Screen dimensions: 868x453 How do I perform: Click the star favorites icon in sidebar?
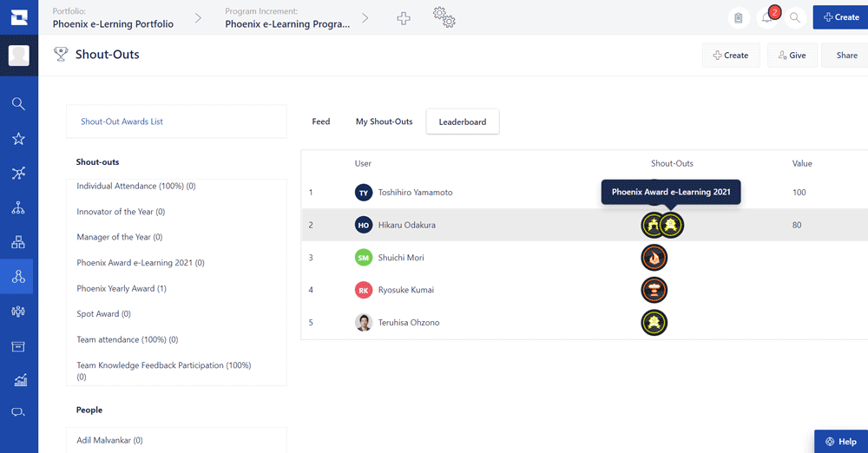pos(18,139)
